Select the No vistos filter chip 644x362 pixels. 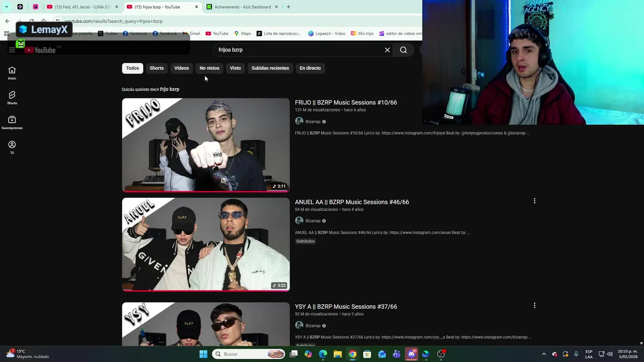(209, 68)
